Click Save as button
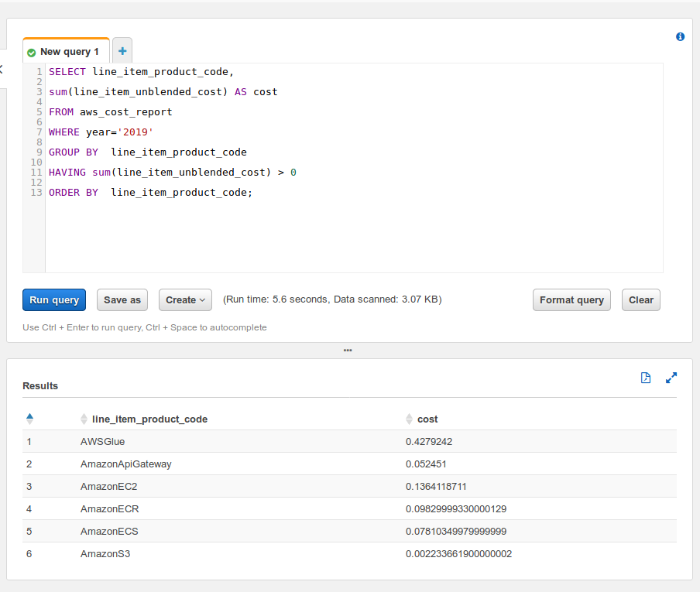Screen dimensions: 700x592 tap(122, 299)
